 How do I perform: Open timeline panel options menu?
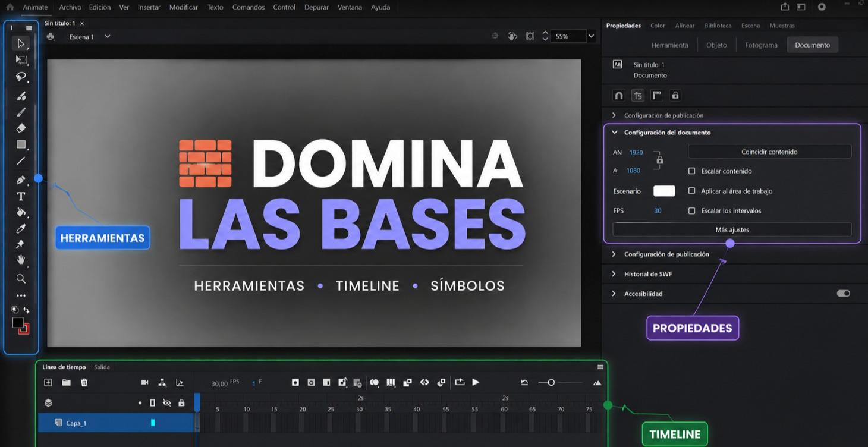[600, 367]
